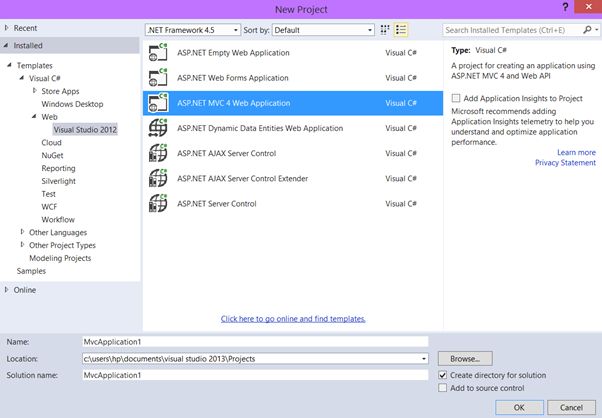Enable Add Application Insights to Project
Image resolution: width=602 pixels, height=418 pixels.
pyautogui.click(x=456, y=98)
